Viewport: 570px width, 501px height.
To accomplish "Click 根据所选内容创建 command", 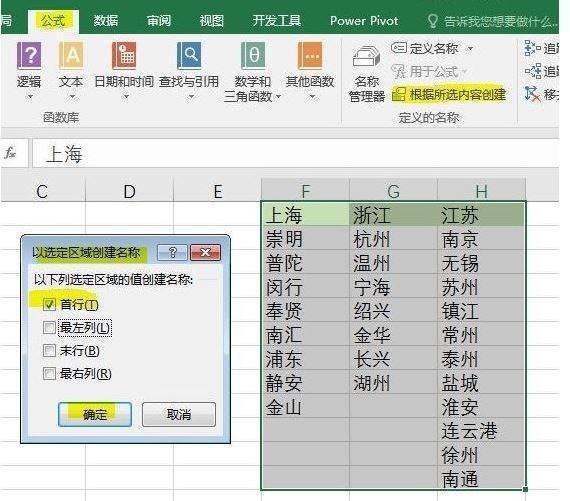I will coord(449,95).
